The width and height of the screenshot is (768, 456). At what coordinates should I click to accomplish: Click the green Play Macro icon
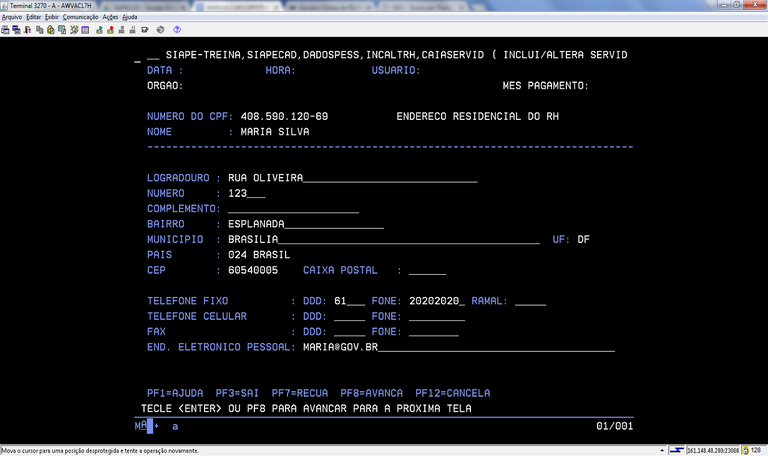[x=99, y=30]
